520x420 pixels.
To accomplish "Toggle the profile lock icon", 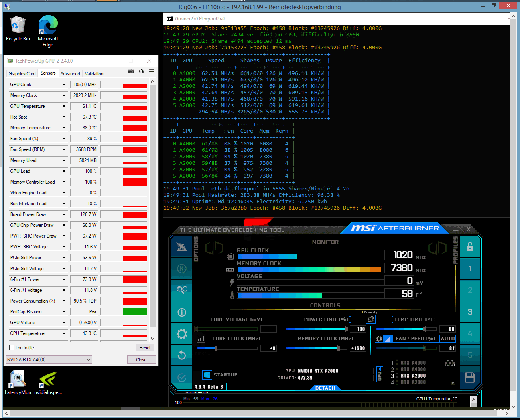I will point(470,246).
